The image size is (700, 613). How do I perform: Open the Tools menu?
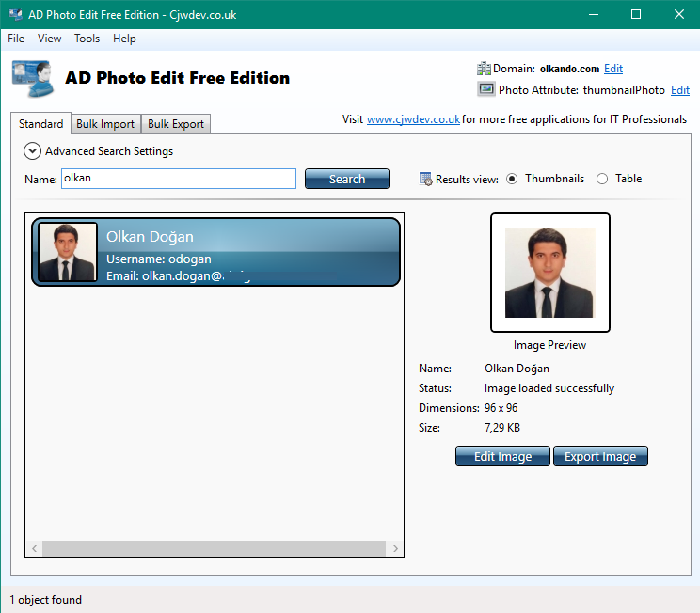[x=87, y=39]
